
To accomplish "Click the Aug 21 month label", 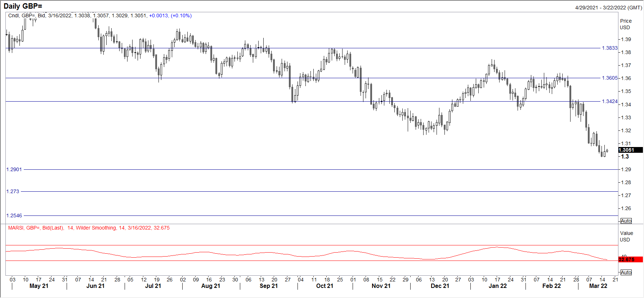I will tap(211, 286).
